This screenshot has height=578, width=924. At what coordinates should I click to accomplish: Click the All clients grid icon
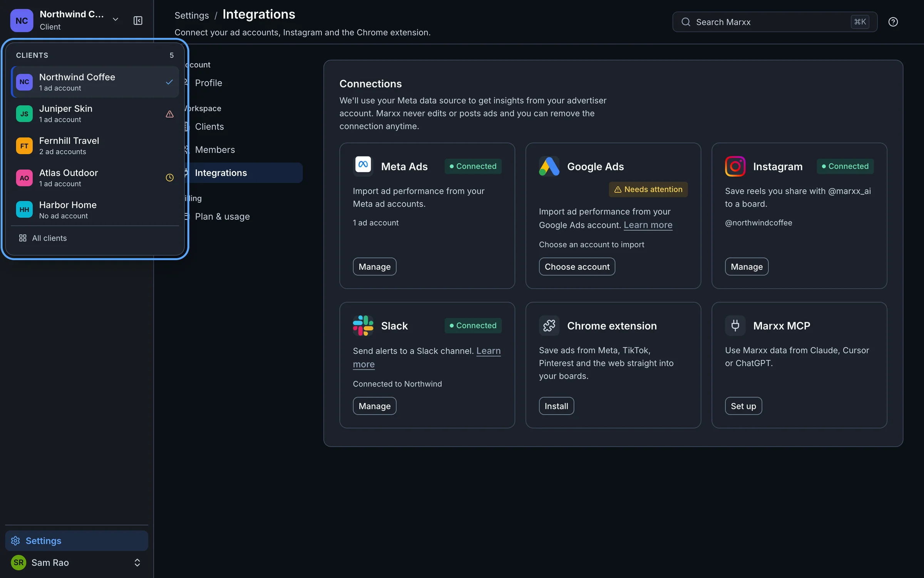[23, 238]
